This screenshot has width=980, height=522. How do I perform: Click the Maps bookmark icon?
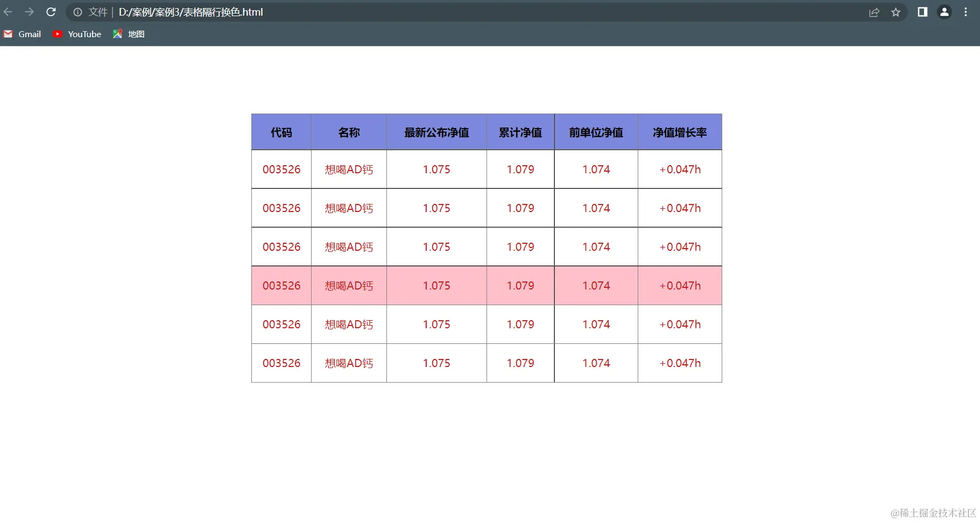point(117,34)
